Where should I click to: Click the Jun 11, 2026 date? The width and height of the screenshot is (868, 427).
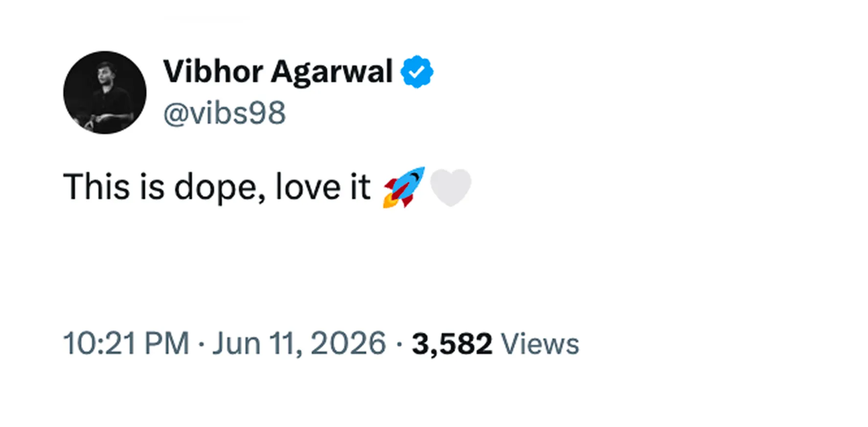tap(299, 343)
